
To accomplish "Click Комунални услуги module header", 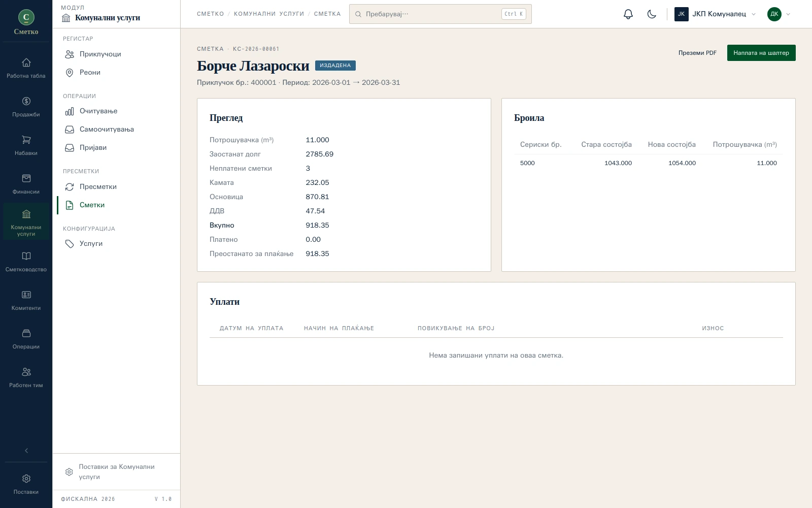I will tap(100, 18).
